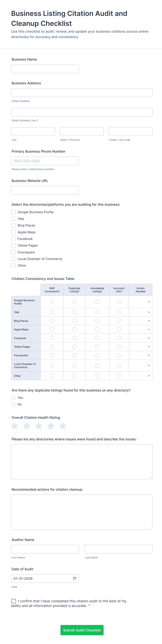162x644 pixels.
Task: Click the Business Name field
Action: (x=45, y=69)
